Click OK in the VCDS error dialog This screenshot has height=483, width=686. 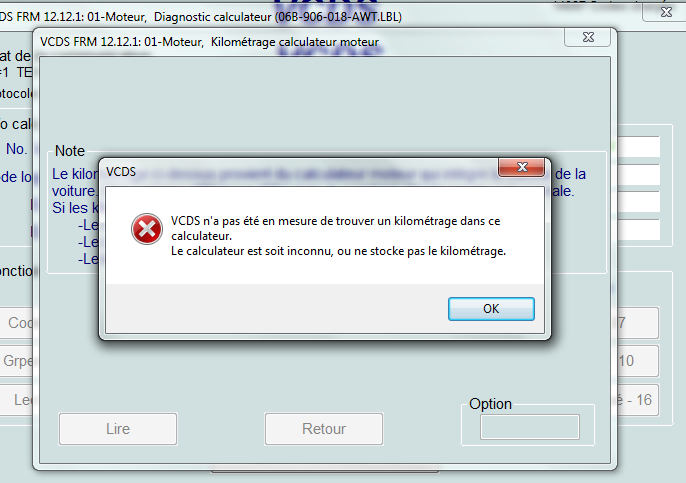pos(491,309)
